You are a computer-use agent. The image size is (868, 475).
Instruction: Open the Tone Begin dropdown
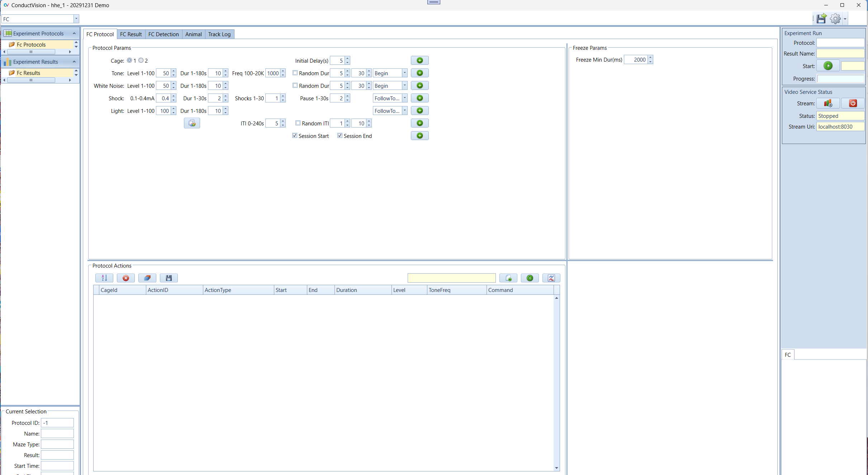coord(404,73)
